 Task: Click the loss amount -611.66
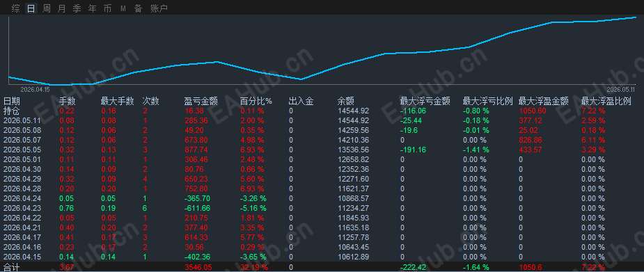pos(197,208)
